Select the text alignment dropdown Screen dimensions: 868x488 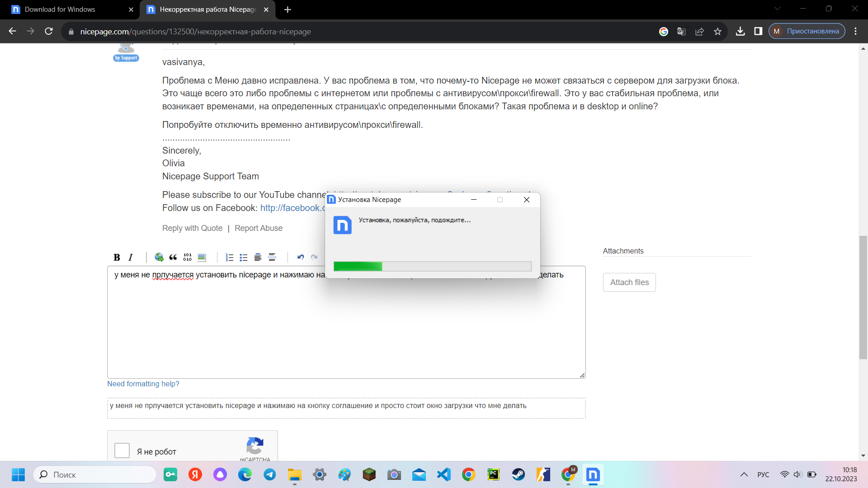tap(258, 258)
